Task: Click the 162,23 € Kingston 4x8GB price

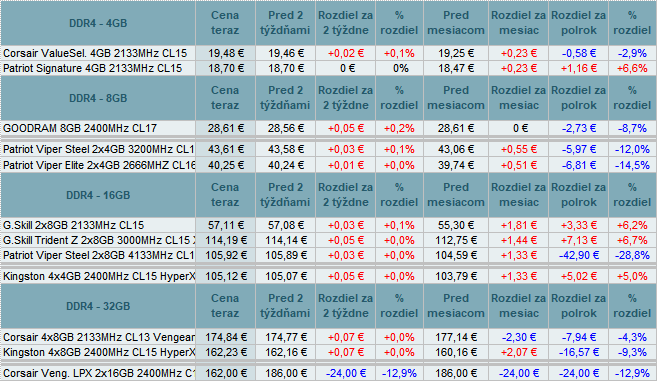Action: (225, 352)
